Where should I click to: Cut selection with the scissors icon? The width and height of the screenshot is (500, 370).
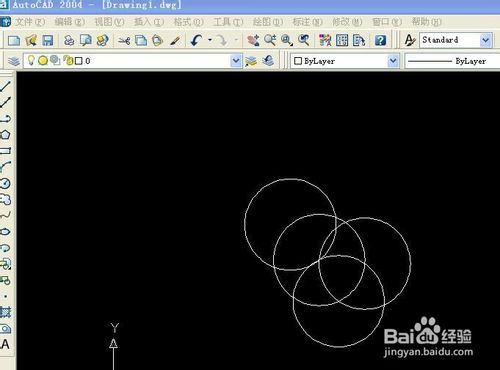pyautogui.click(x=124, y=41)
